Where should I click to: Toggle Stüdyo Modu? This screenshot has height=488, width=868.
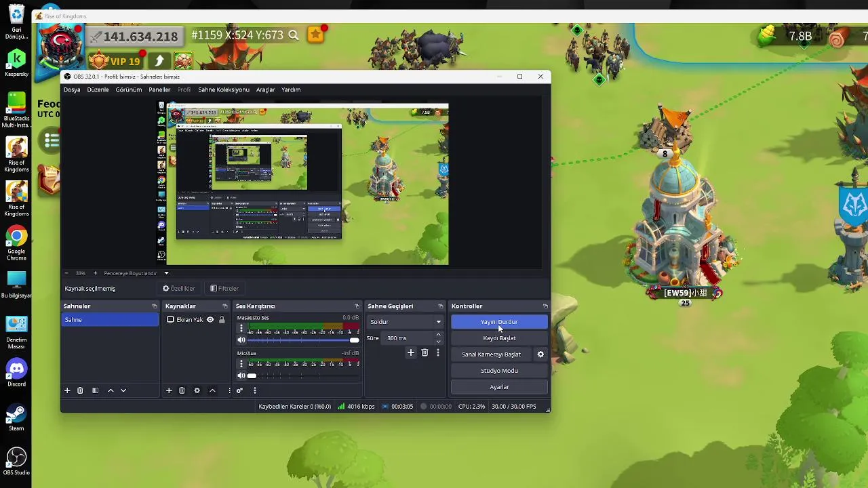499,371
